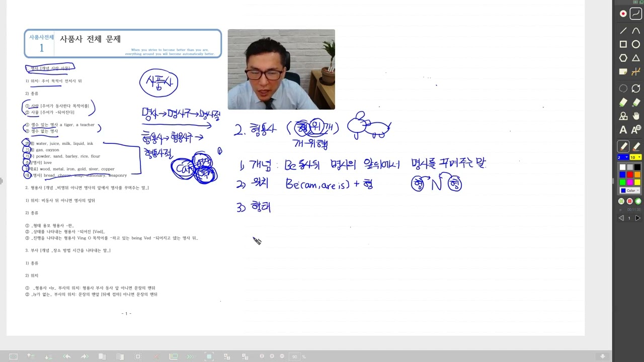This screenshot has width=644, height=362.
Task: Select the circle shape tool
Action: point(636,44)
